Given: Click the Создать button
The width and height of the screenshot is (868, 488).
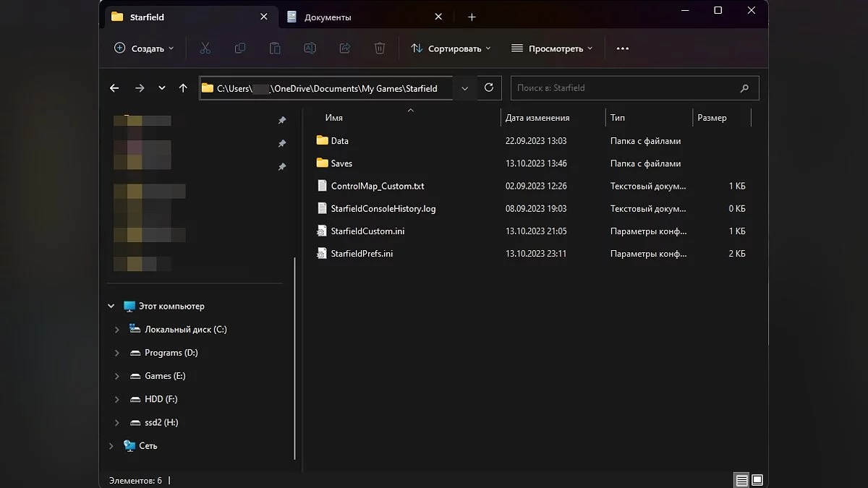Looking at the screenshot, I should coord(144,48).
